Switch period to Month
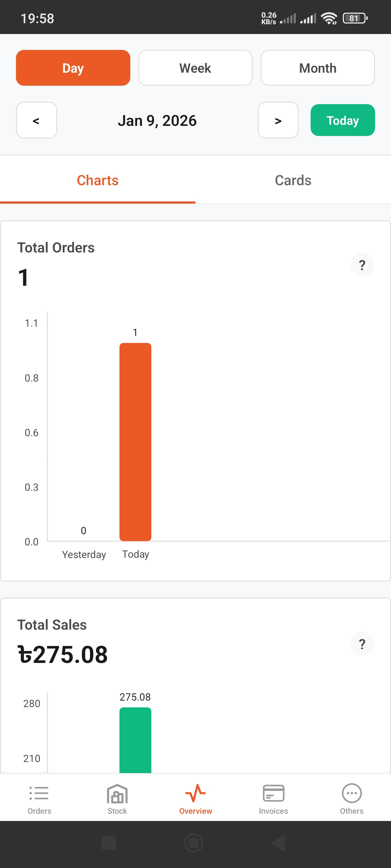The height and width of the screenshot is (868, 391). pyautogui.click(x=318, y=68)
